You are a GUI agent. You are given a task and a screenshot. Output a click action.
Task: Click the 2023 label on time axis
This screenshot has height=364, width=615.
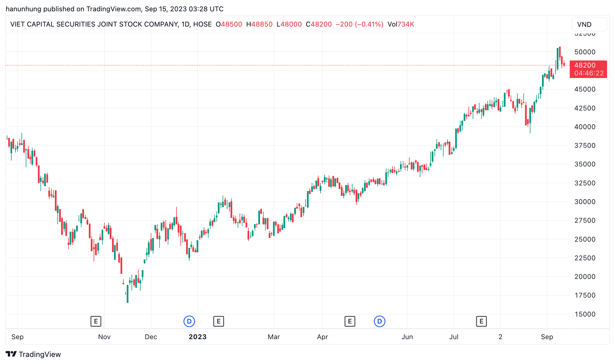pyautogui.click(x=198, y=337)
